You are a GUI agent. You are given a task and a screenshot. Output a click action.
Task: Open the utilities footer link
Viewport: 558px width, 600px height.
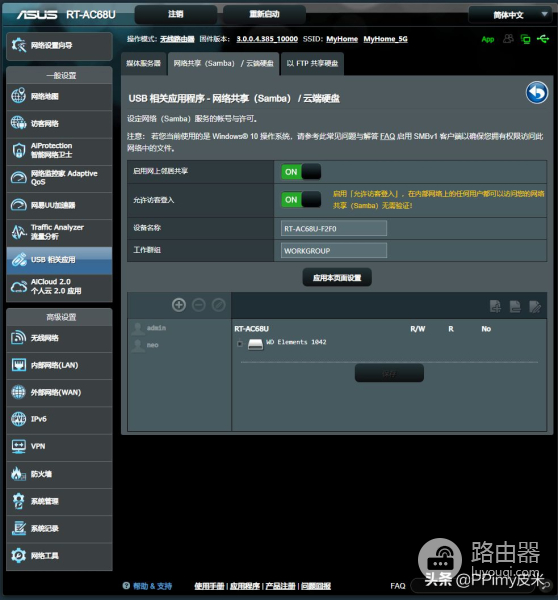[245, 586]
